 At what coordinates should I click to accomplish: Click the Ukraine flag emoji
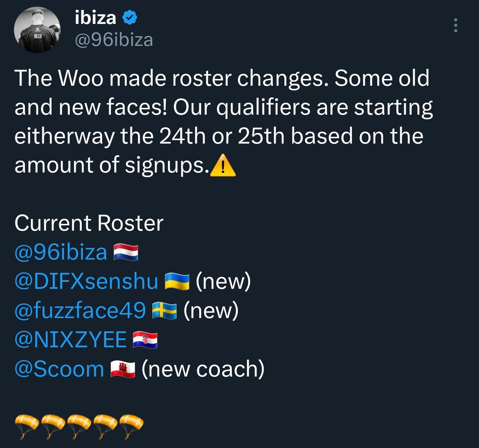tap(177, 281)
